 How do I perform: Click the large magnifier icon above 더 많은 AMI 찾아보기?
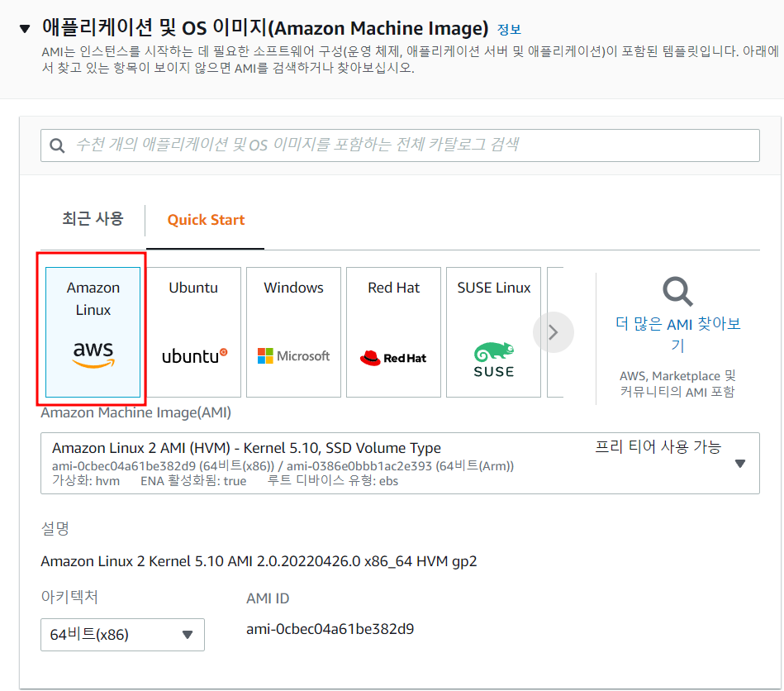[677, 291]
